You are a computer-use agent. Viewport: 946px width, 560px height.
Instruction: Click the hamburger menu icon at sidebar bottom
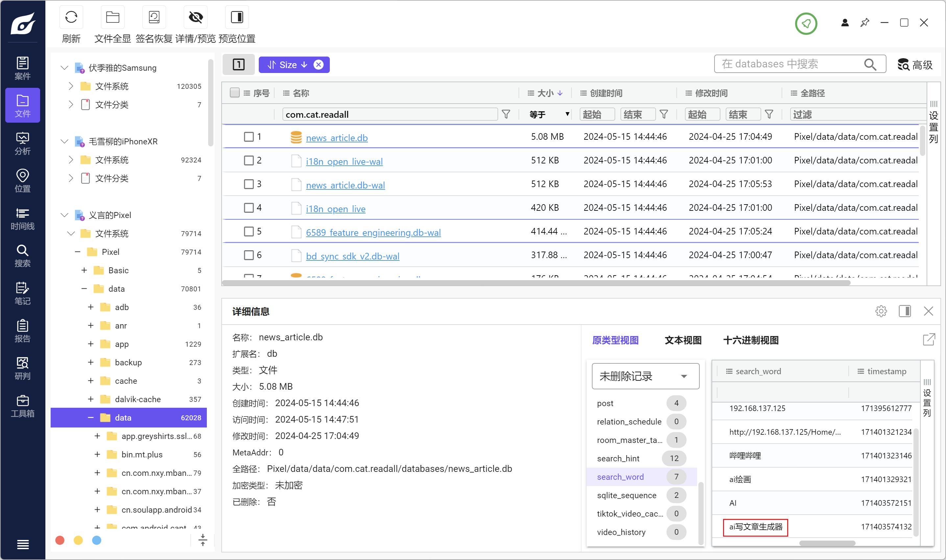point(23,545)
